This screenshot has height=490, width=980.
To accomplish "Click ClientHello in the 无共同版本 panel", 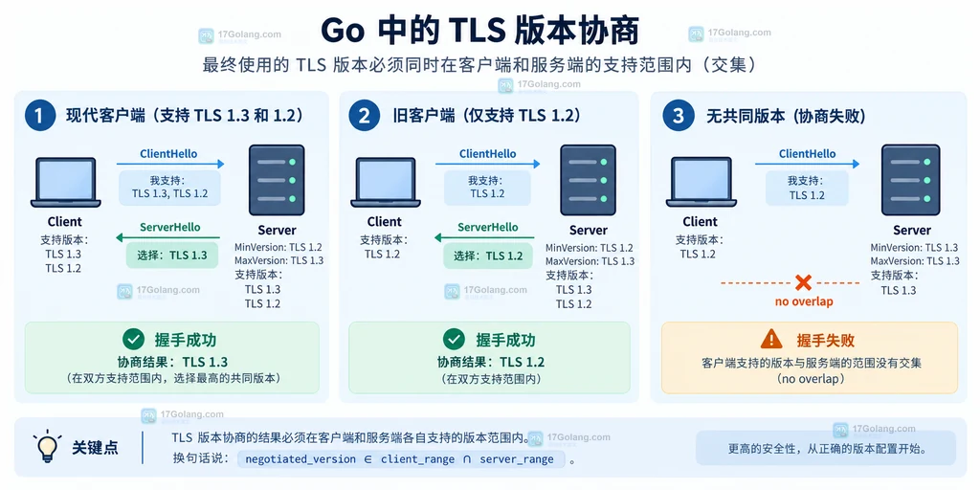I will [x=807, y=154].
